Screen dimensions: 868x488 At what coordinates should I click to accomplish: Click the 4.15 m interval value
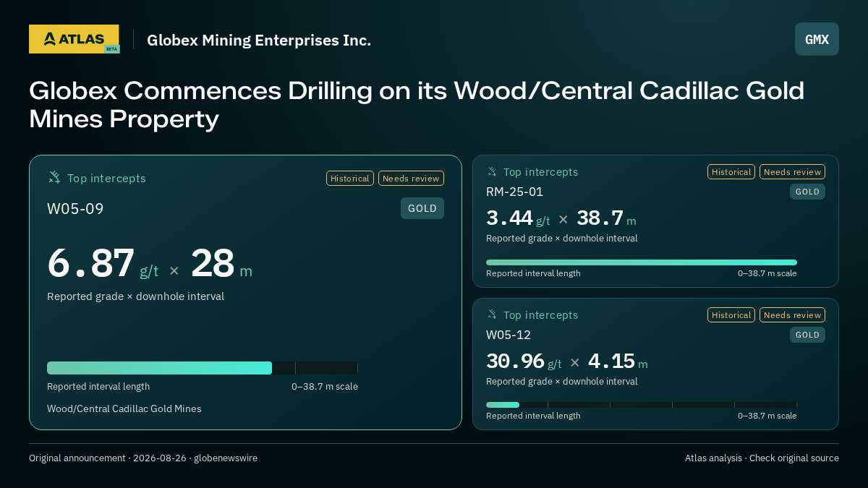point(618,361)
